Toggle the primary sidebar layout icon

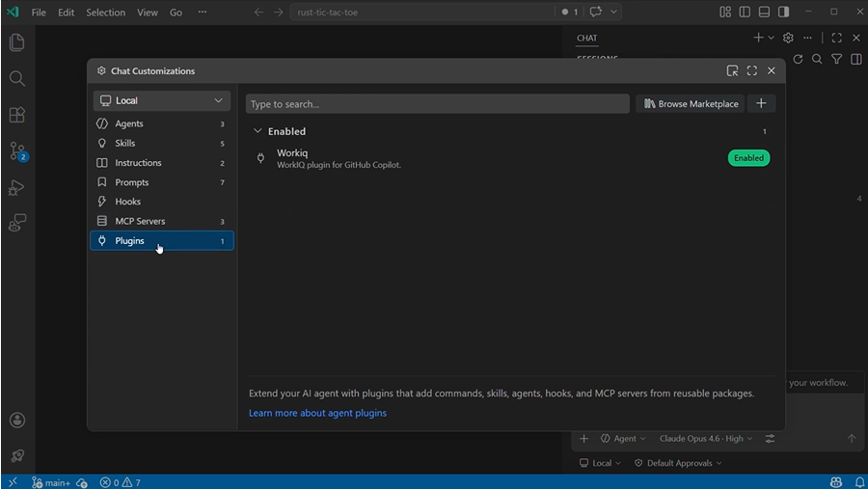coord(745,13)
